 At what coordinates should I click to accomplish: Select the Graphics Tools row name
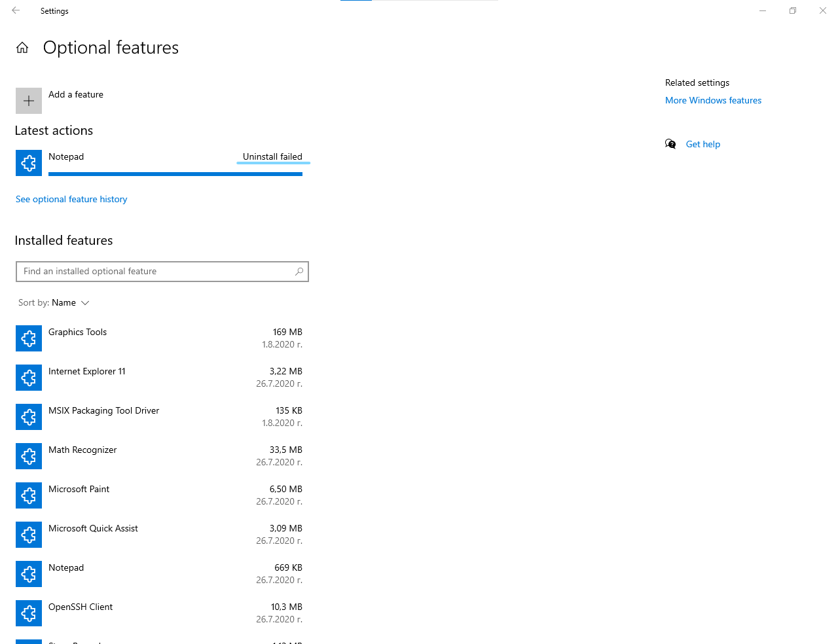pyautogui.click(x=77, y=332)
